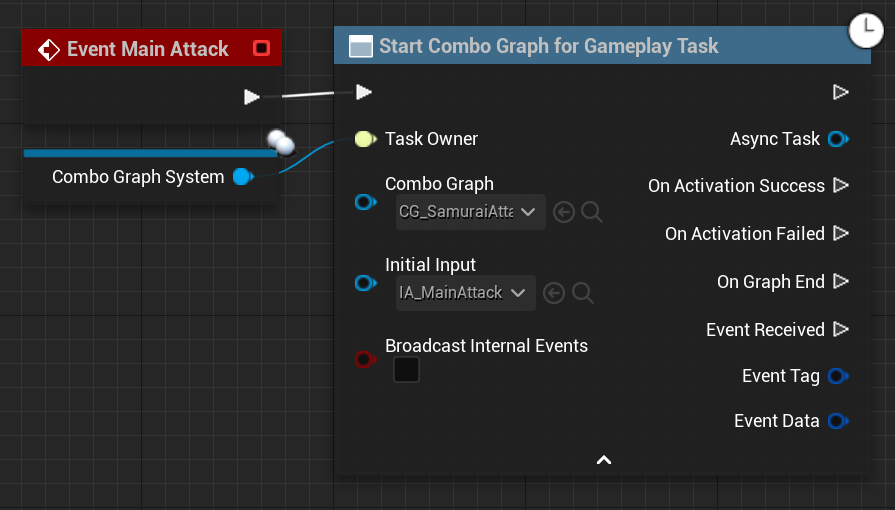Click the On Graph End exec pin

tap(840, 282)
